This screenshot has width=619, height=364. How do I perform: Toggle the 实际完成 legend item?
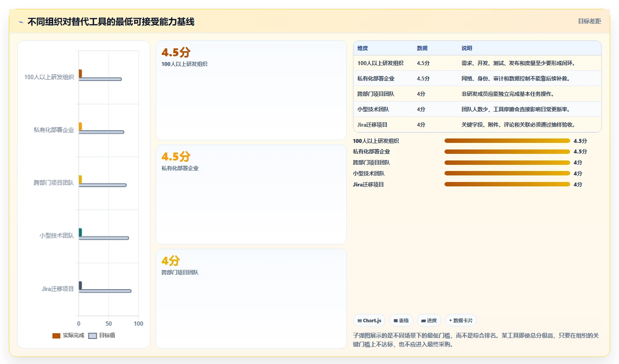pyautogui.click(x=68, y=335)
